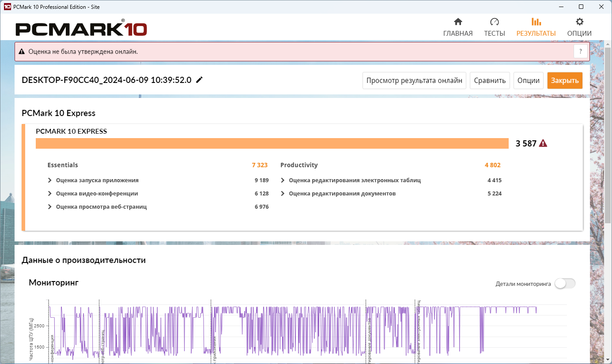Expand Оценка редактирования электронных таблиц
Viewport: 612px width, 364px height.
tap(283, 180)
